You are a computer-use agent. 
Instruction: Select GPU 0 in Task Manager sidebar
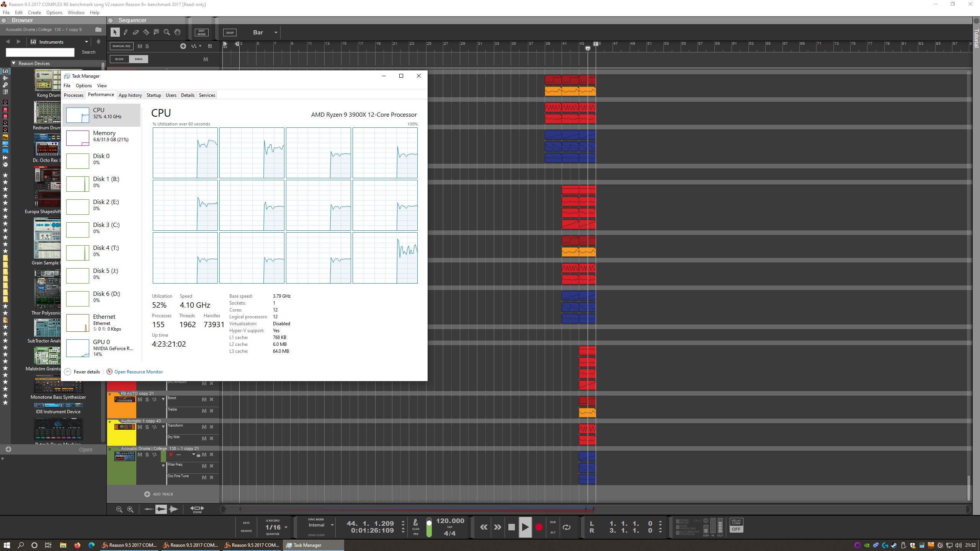(x=102, y=348)
